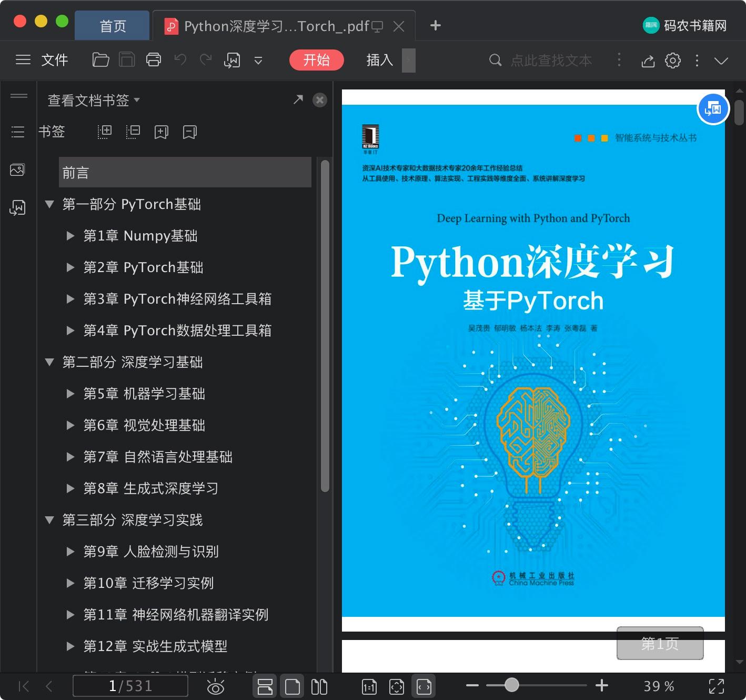Click the redo arrow icon
Screen dimensions: 746x700
point(206,60)
